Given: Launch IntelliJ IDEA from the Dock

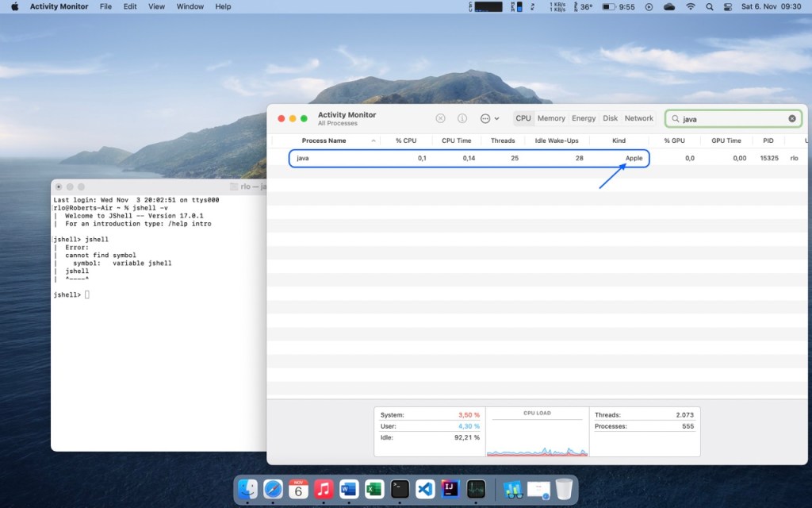Looking at the screenshot, I should (x=452, y=489).
